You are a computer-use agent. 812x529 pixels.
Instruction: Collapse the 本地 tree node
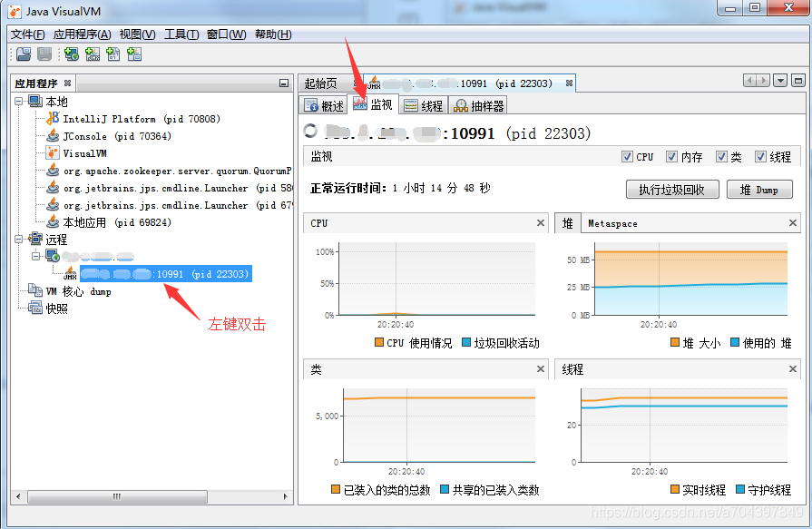[x=19, y=102]
